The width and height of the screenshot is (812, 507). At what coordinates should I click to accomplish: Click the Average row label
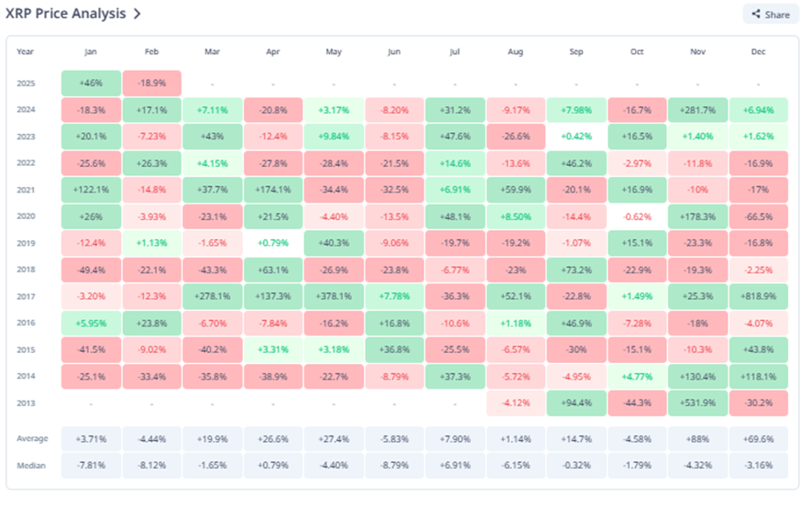tap(31, 439)
